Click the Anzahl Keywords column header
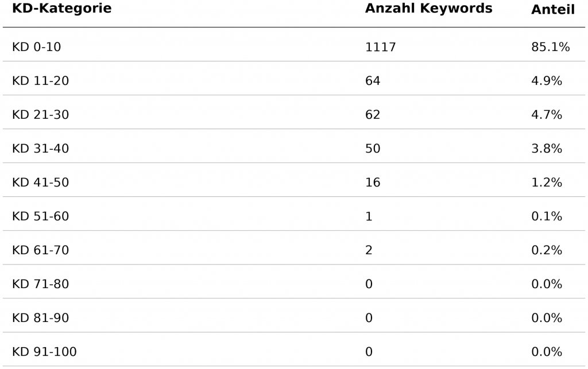 pos(428,9)
